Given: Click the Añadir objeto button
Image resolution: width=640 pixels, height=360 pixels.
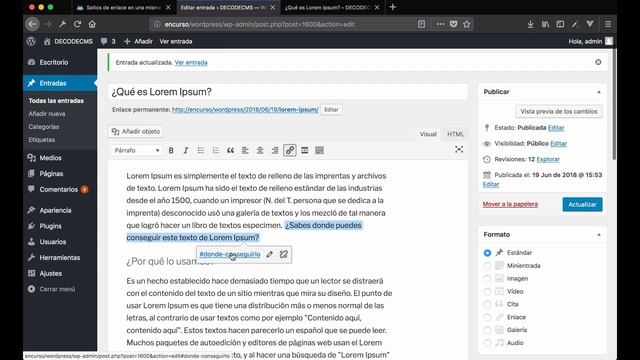Looking at the screenshot, I should click(x=136, y=131).
